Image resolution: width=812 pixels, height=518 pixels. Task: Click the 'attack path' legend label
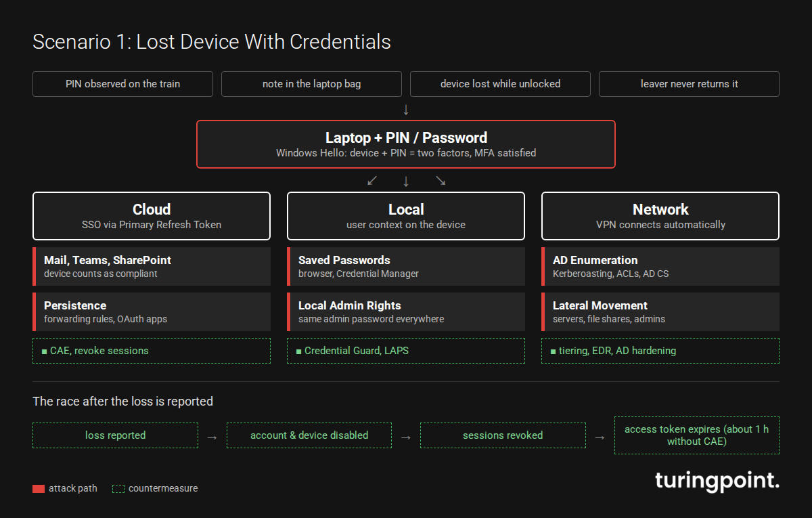click(x=73, y=489)
